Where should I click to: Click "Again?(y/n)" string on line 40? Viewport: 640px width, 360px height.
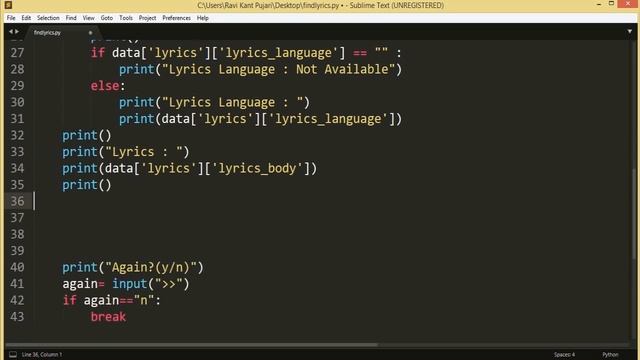click(x=150, y=267)
